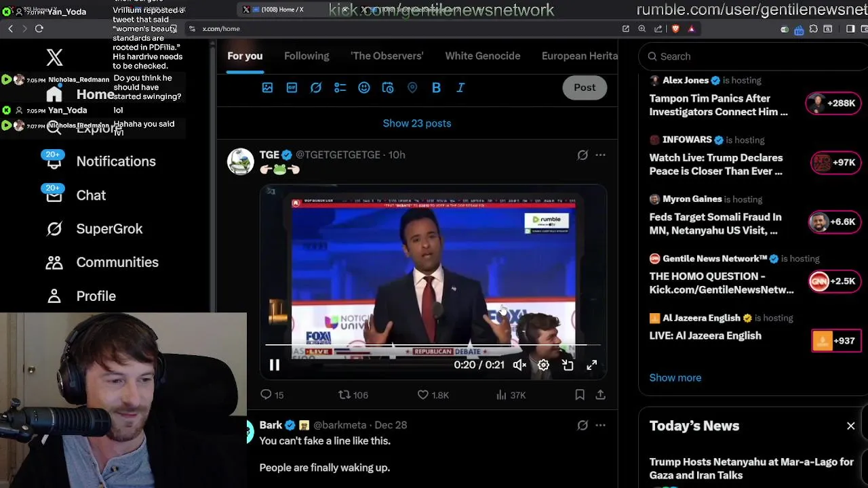
Task: Dismiss the Today's News panel
Action: point(850,426)
